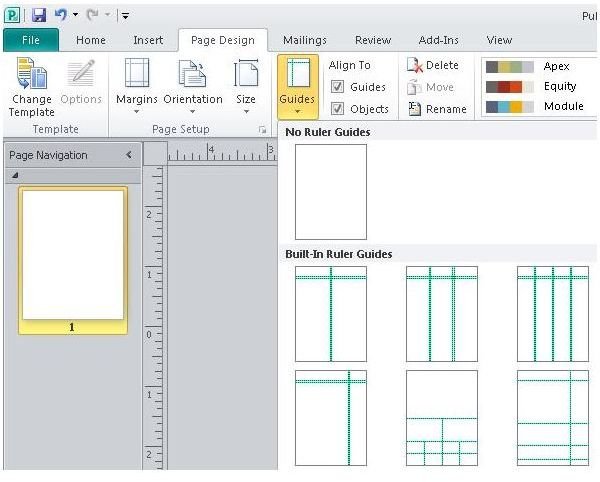Click the Change Template icon
This screenshot has width=600, height=482.
coord(31,74)
